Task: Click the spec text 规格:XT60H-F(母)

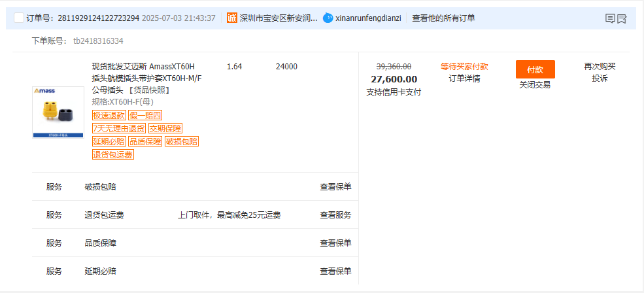Action: pos(123,102)
